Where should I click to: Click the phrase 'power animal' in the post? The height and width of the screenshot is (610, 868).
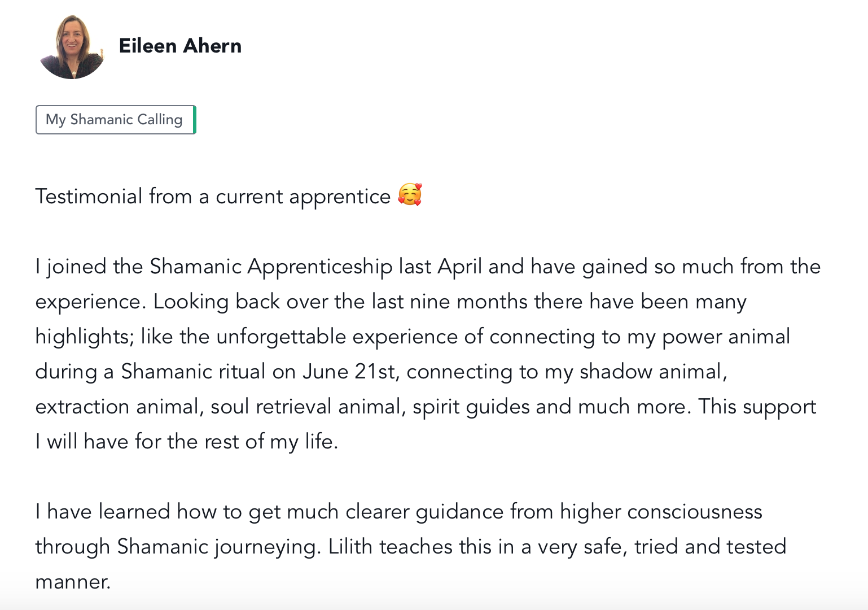coord(726,337)
